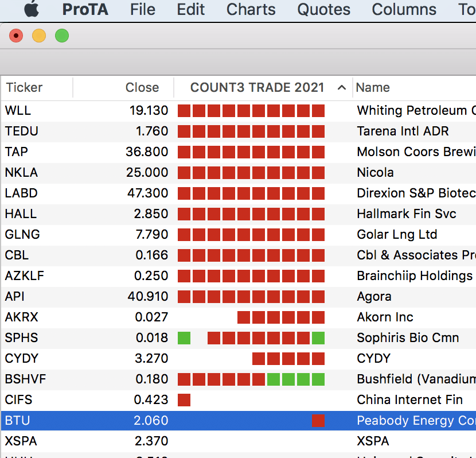The width and height of the screenshot is (476, 458).
Task: Open the Apple menu
Action: click(32, 10)
